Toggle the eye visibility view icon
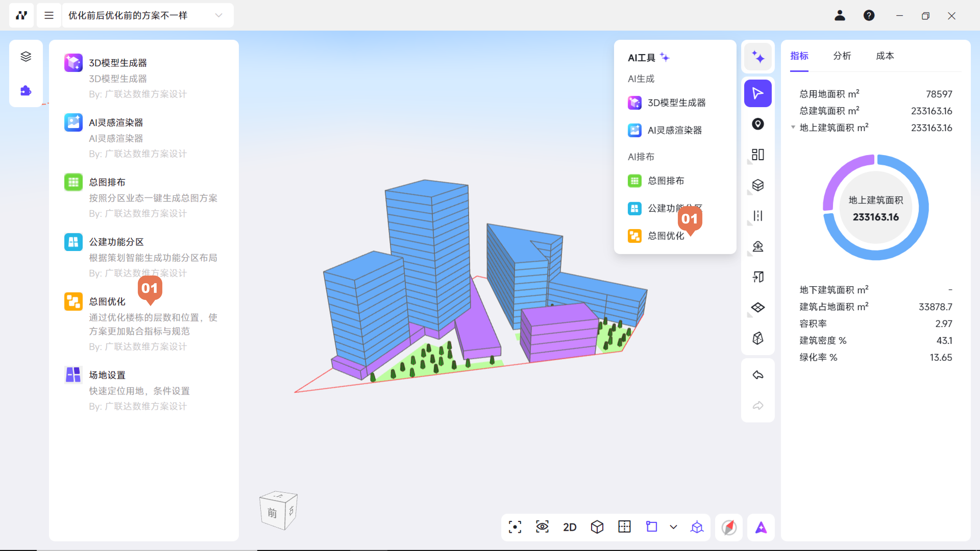980x551 pixels. click(542, 527)
